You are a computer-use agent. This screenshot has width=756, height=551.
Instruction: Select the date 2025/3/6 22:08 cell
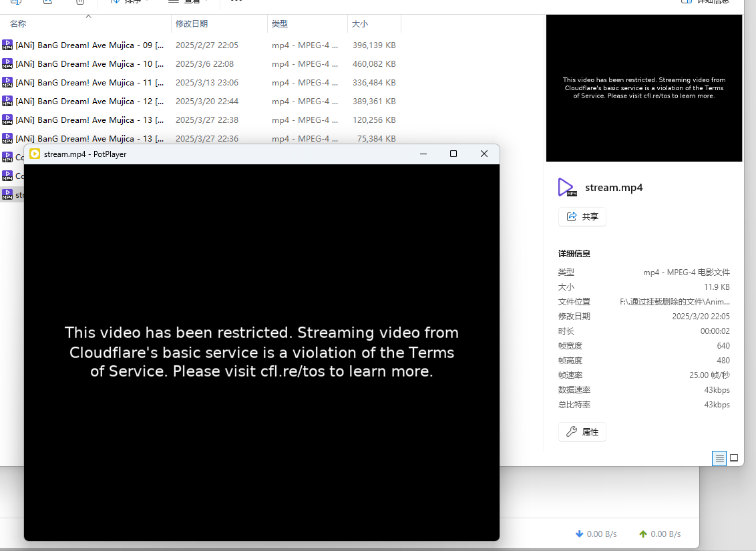point(204,64)
